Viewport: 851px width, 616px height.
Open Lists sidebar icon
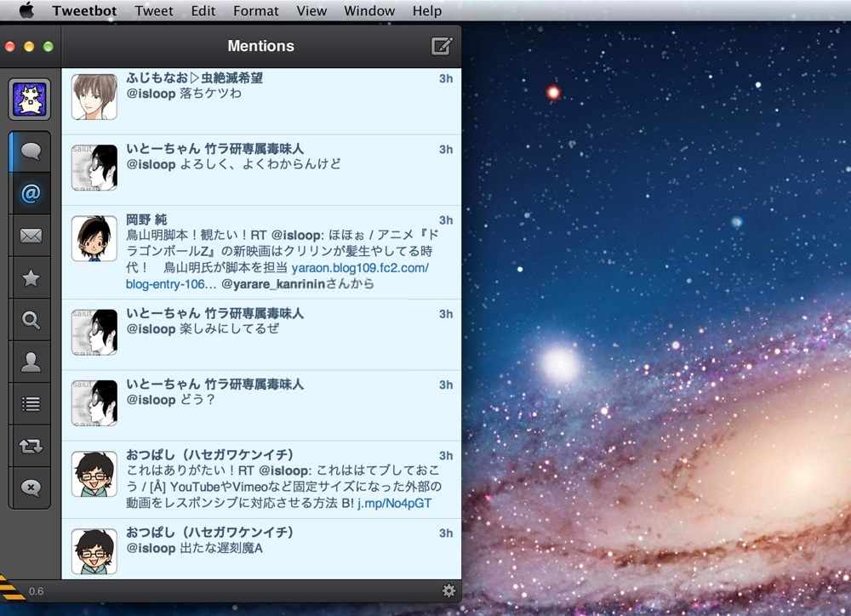tap(31, 404)
